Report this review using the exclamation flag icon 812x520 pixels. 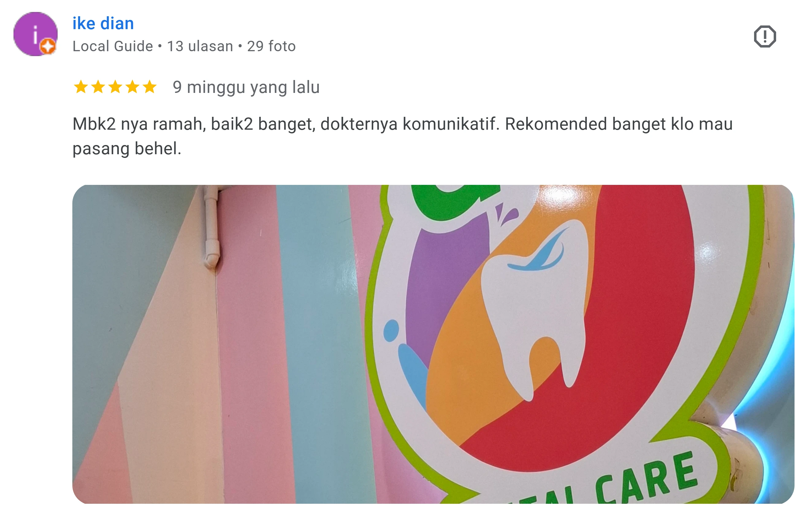pyautogui.click(x=765, y=36)
